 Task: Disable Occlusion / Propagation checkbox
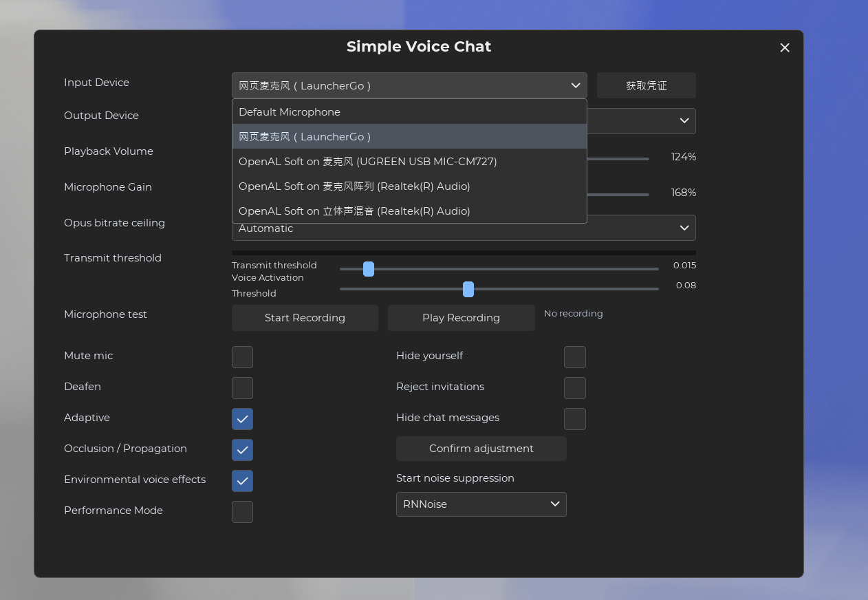click(242, 450)
